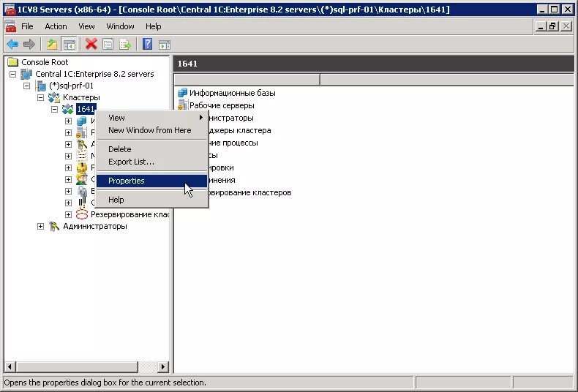Collapse the 1641 cluster node
The height and width of the screenshot is (392, 578).
point(55,110)
